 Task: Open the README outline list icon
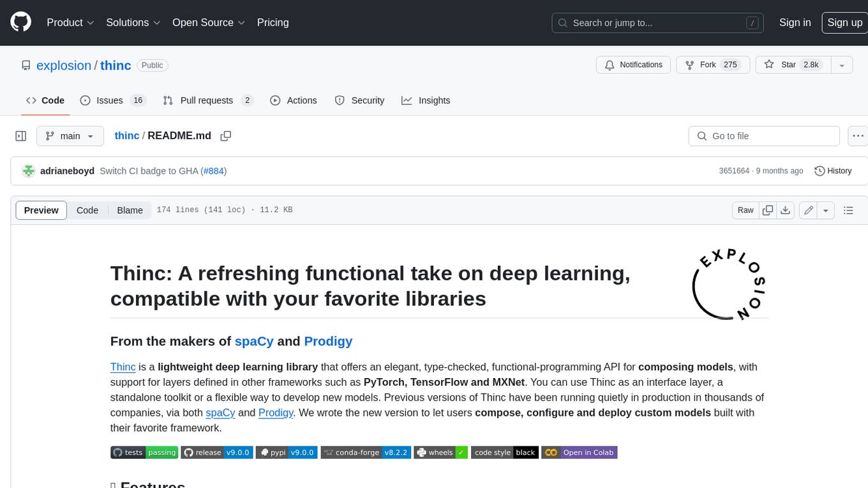point(848,210)
